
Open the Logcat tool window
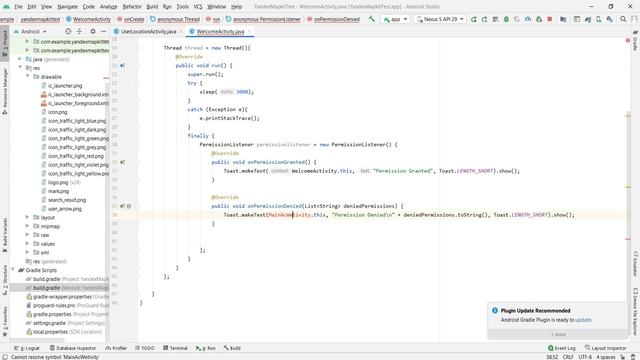coord(27,348)
